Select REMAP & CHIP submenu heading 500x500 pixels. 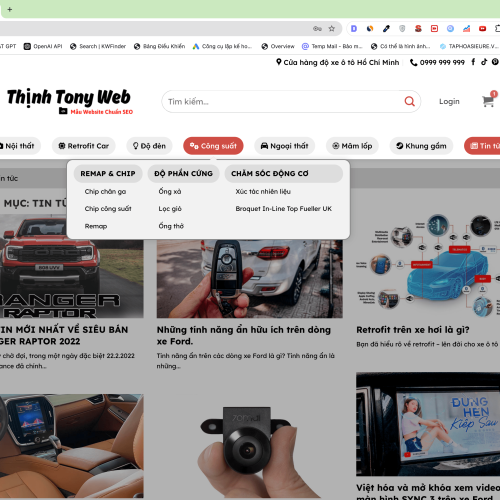click(108, 173)
